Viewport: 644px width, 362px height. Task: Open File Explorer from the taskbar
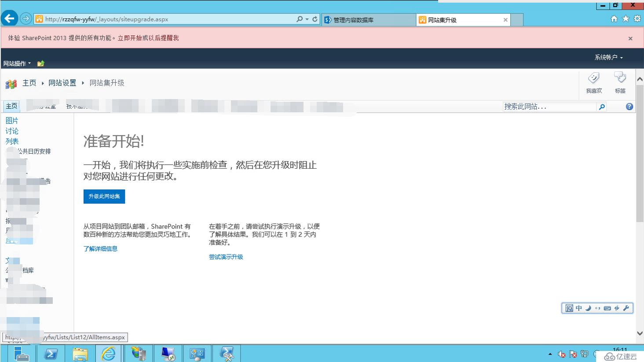pos(80,354)
